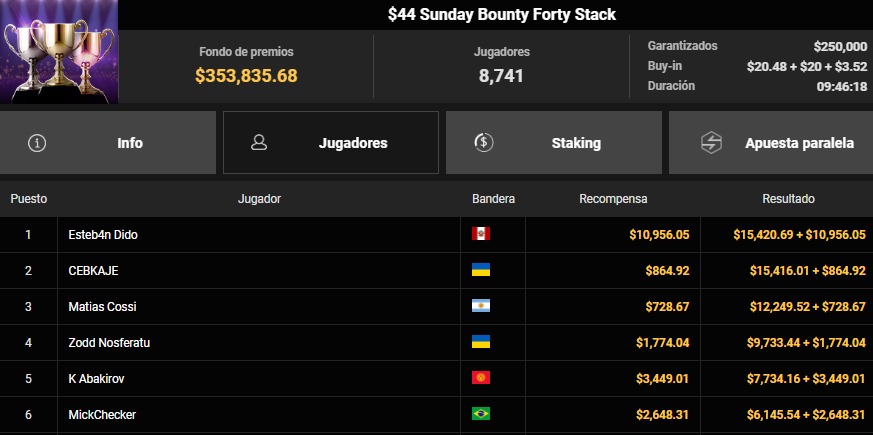Sort by the Recompensa column header
The height and width of the screenshot is (435, 873).
(x=613, y=199)
